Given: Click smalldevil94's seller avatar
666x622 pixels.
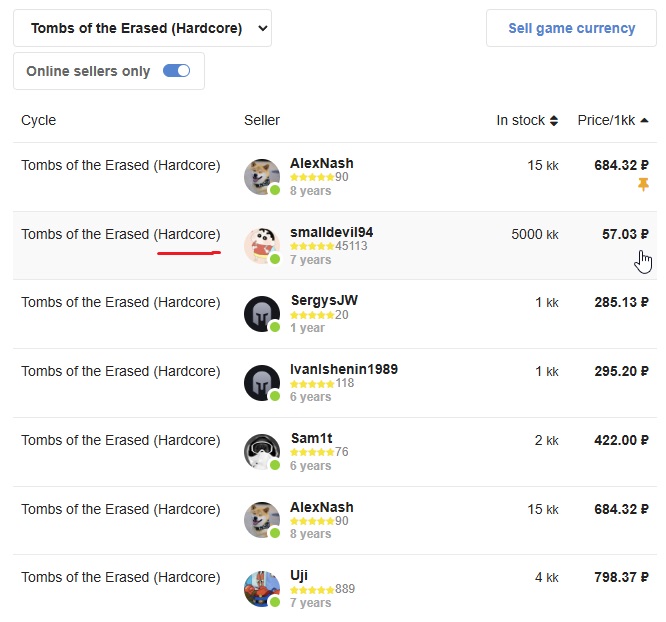Looking at the screenshot, I should click(x=261, y=245).
